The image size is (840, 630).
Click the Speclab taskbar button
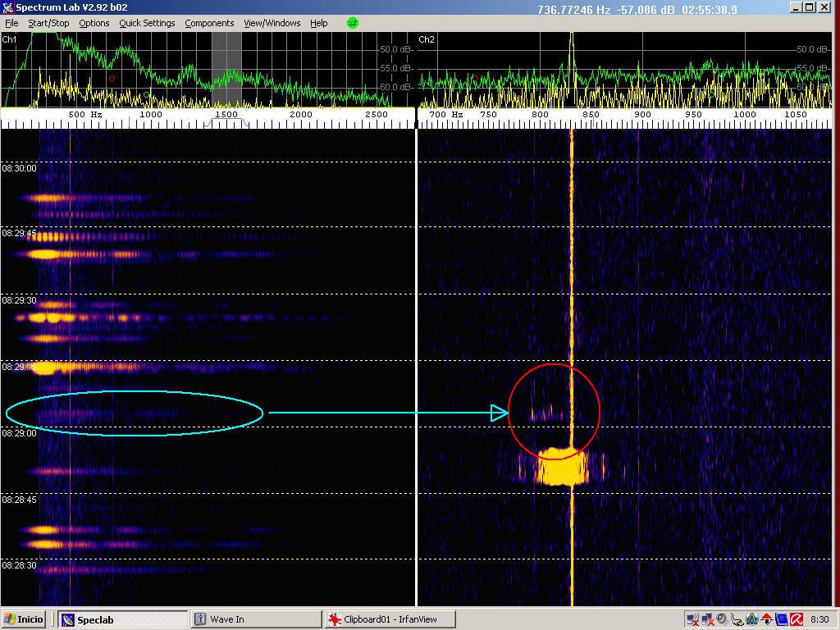123,619
